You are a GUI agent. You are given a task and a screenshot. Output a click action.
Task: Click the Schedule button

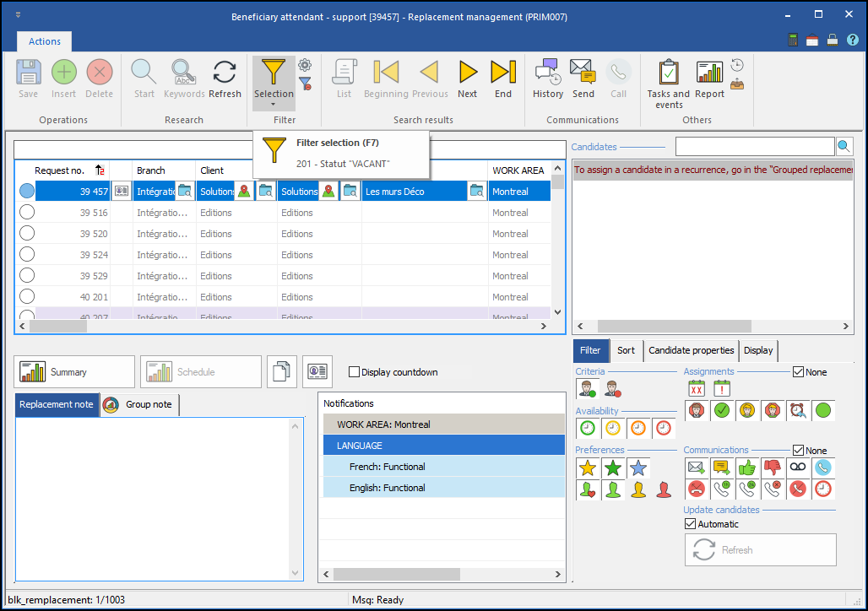point(200,371)
